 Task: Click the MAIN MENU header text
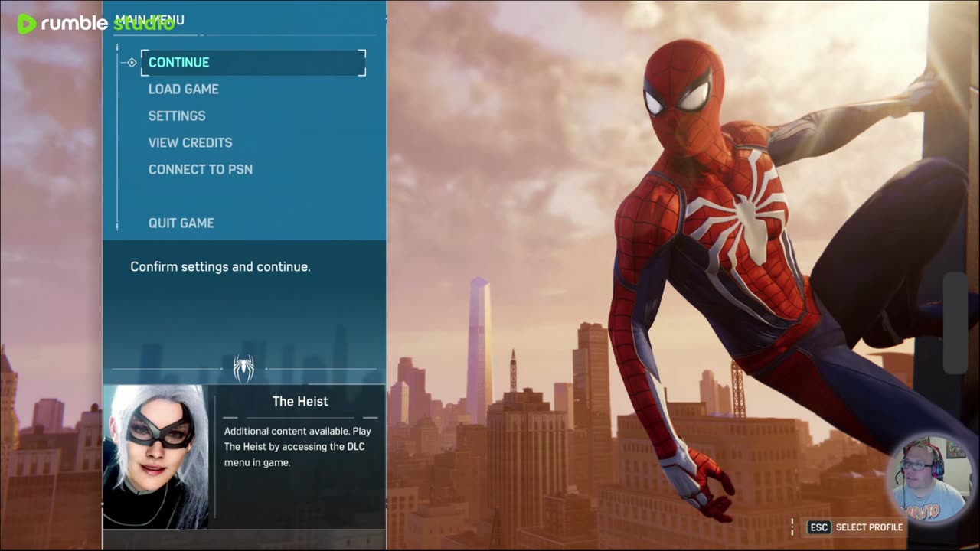pyautogui.click(x=150, y=20)
